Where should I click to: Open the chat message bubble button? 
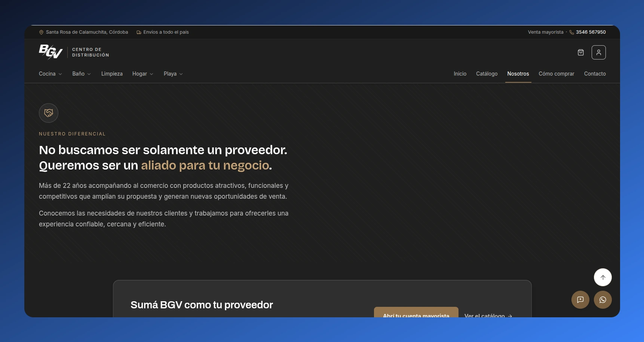580,300
